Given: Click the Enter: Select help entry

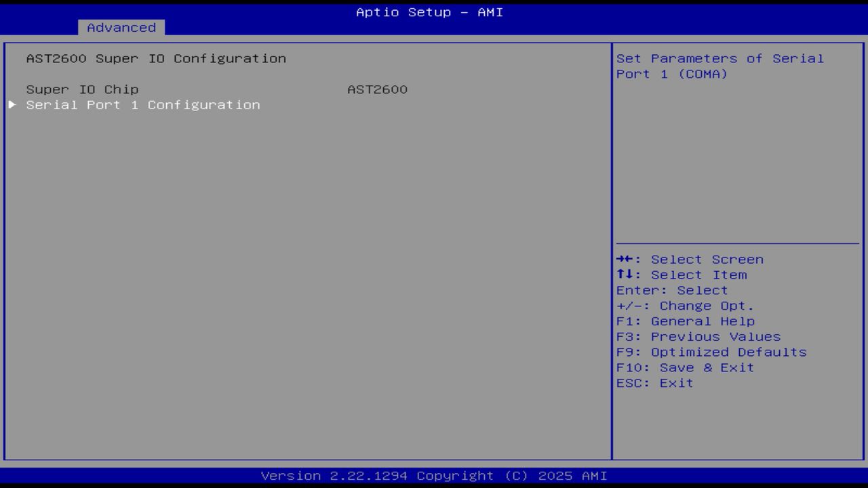Looking at the screenshot, I should point(671,290).
